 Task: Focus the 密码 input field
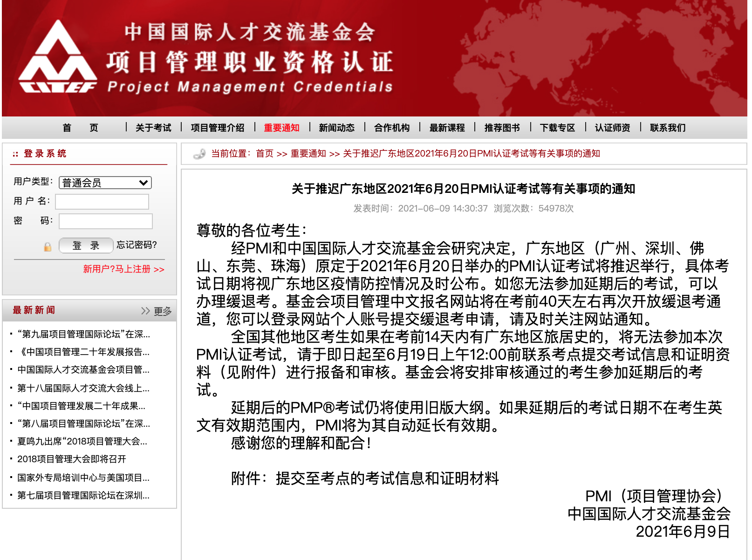(x=106, y=221)
